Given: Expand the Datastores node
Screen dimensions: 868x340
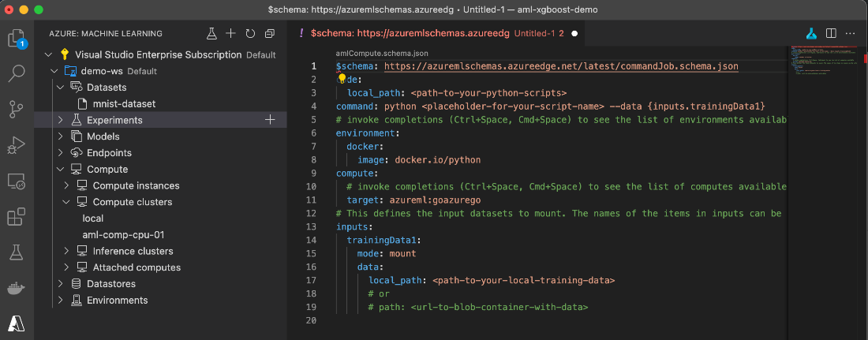Looking at the screenshot, I should pyautogui.click(x=60, y=284).
